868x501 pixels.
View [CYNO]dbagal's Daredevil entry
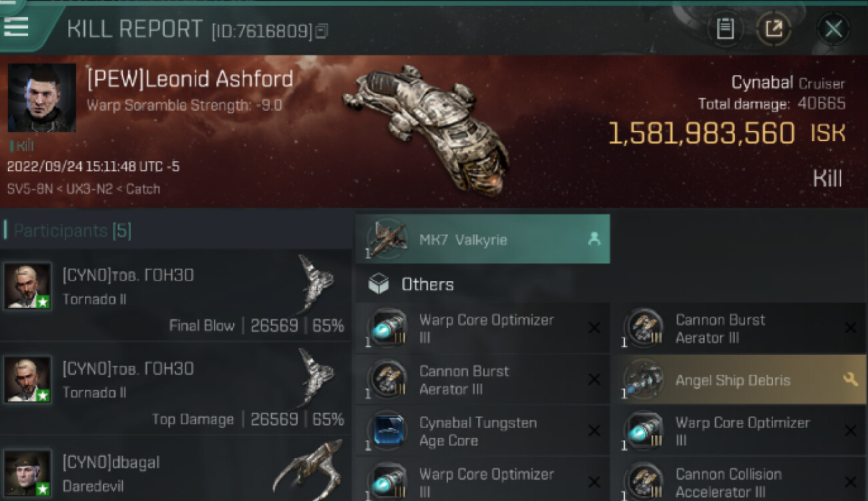coord(176,469)
